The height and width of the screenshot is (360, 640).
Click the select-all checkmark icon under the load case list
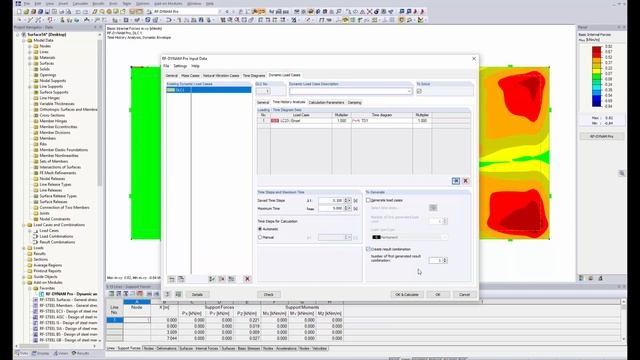click(212, 279)
